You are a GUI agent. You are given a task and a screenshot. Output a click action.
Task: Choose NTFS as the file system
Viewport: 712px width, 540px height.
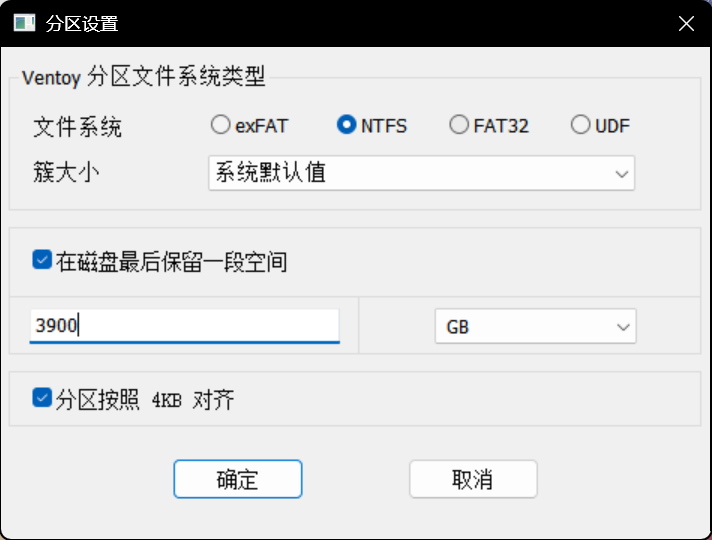347,125
